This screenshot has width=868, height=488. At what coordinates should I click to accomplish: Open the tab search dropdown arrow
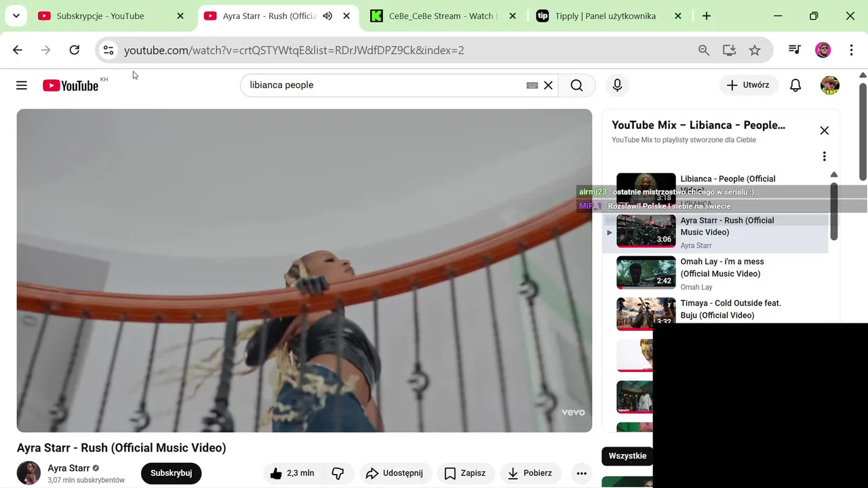(16, 16)
